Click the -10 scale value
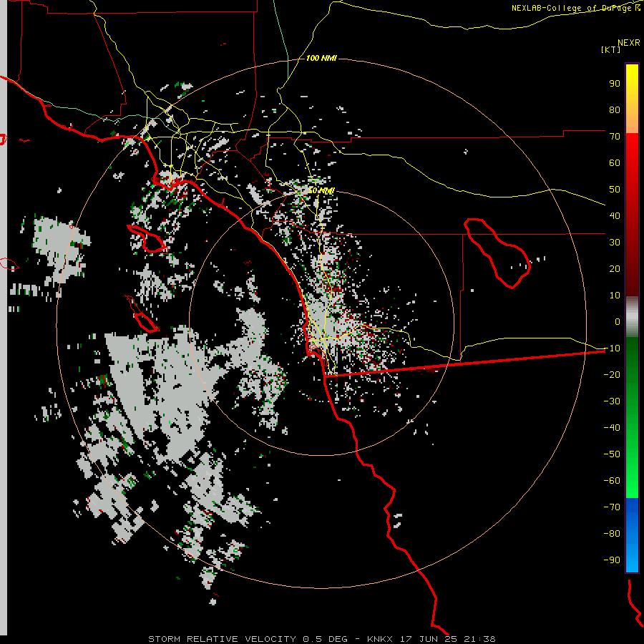 point(612,348)
